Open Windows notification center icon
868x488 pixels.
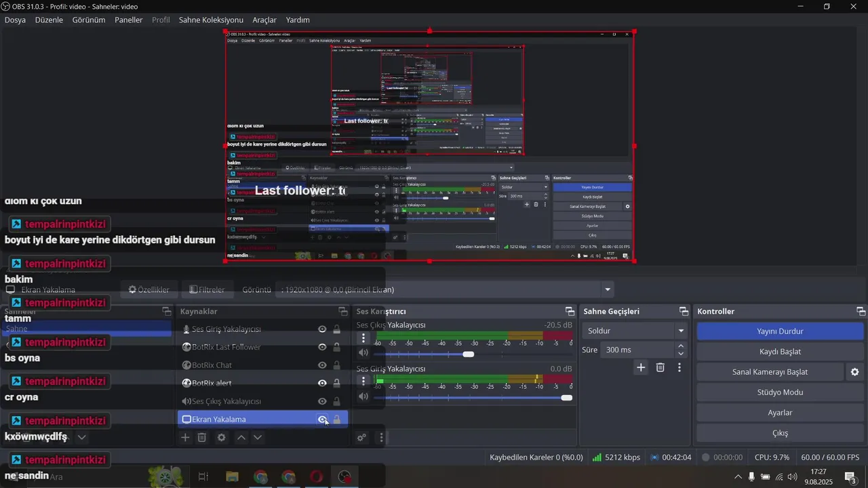click(x=850, y=476)
